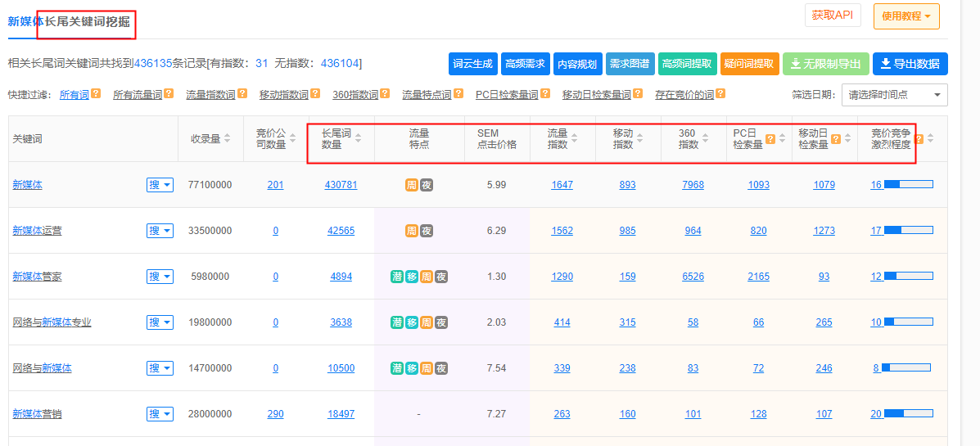Sort table by 收录量 column arrows
The image size is (980, 446).
click(227, 138)
